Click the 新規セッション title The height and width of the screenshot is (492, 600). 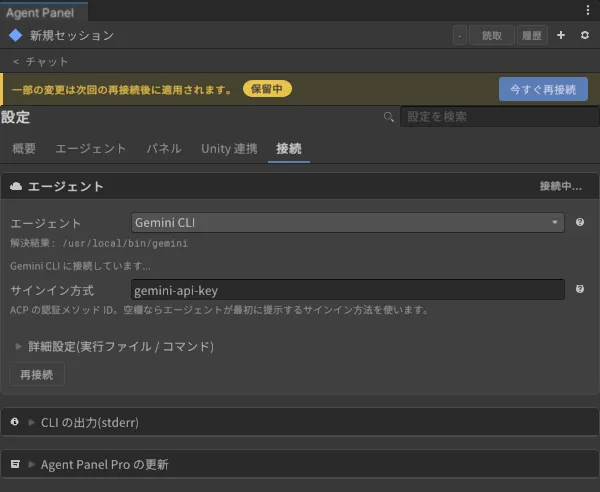coord(72,36)
